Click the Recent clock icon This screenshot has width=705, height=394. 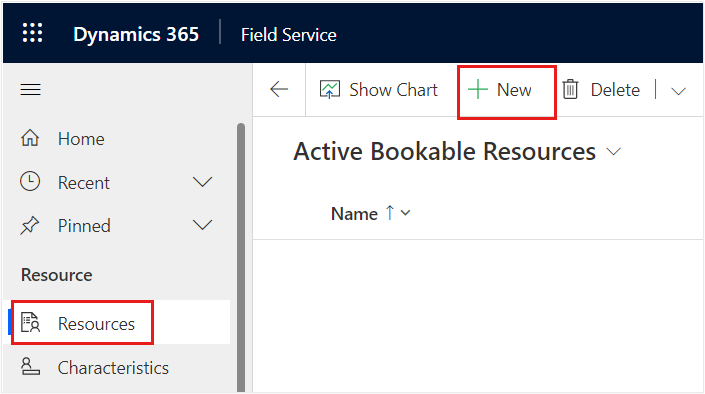(x=30, y=182)
